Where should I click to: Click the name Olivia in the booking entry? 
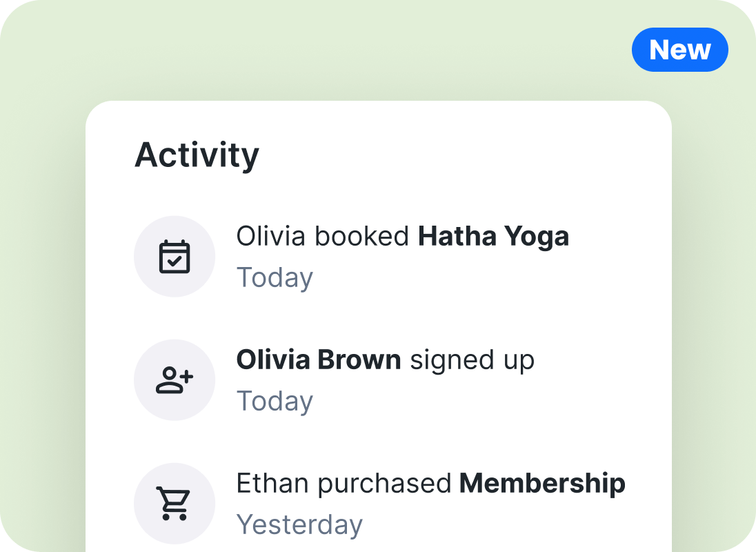[271, 237]
